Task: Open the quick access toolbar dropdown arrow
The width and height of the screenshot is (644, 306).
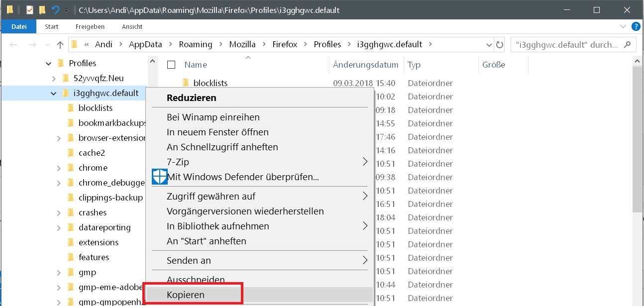Action: click(66, 10)
